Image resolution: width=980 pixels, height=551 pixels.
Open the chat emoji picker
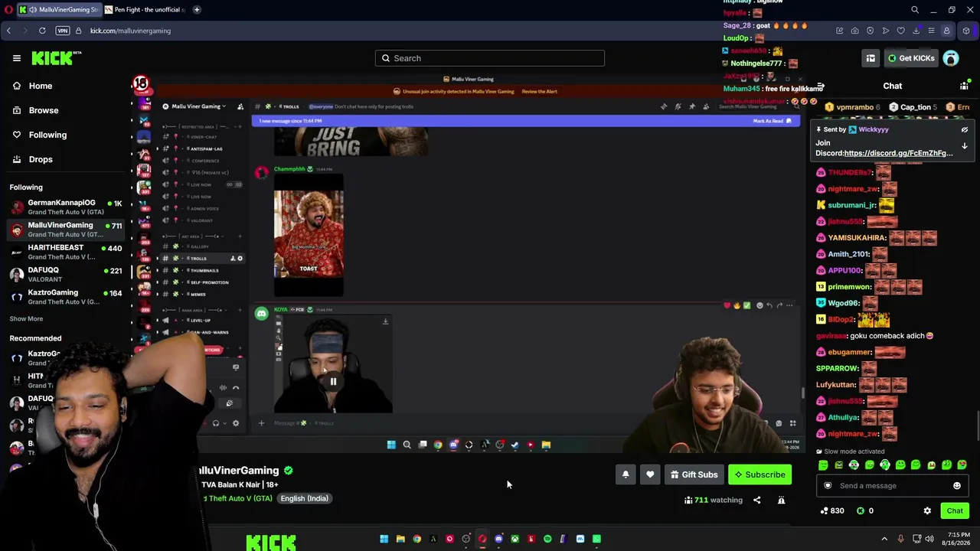(x=957, y=485)
